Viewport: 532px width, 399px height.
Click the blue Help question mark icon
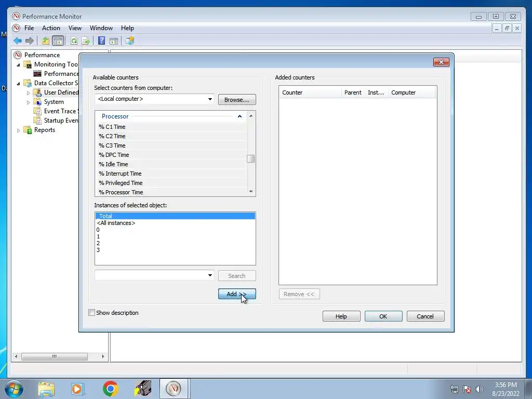click(101, 41)
